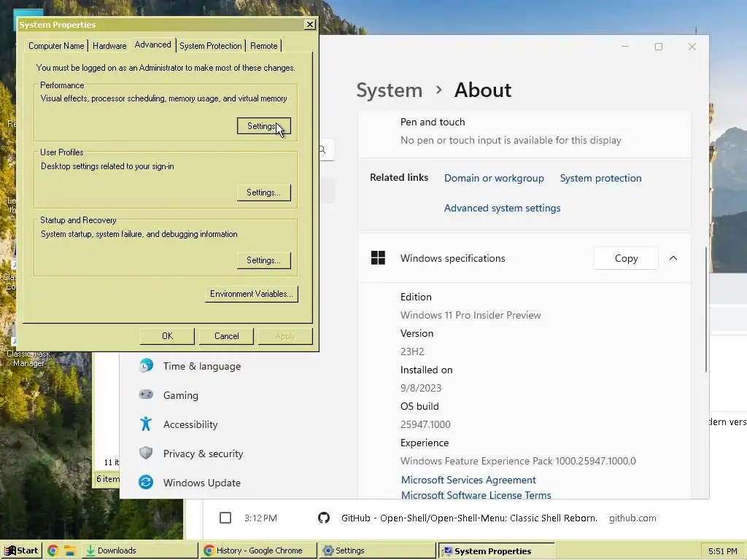Click the 5:51 PM taskbar clock
This screenshot has width=747, height=560.
(722, 551)
